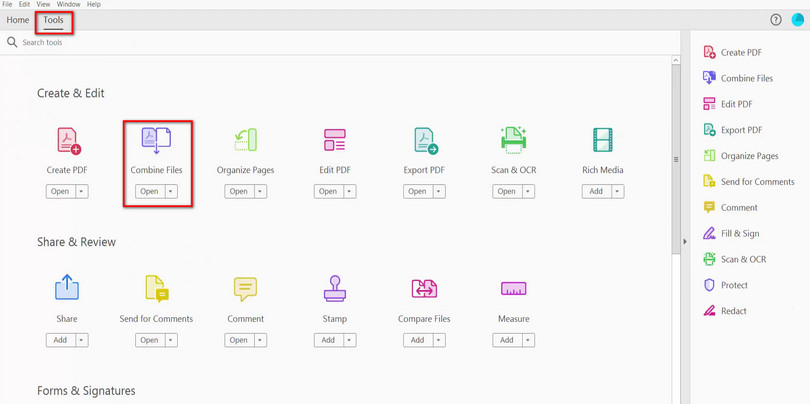Click the Scan & OCR icon
Viewport: 810px width, 404px height.
point(513,140)
